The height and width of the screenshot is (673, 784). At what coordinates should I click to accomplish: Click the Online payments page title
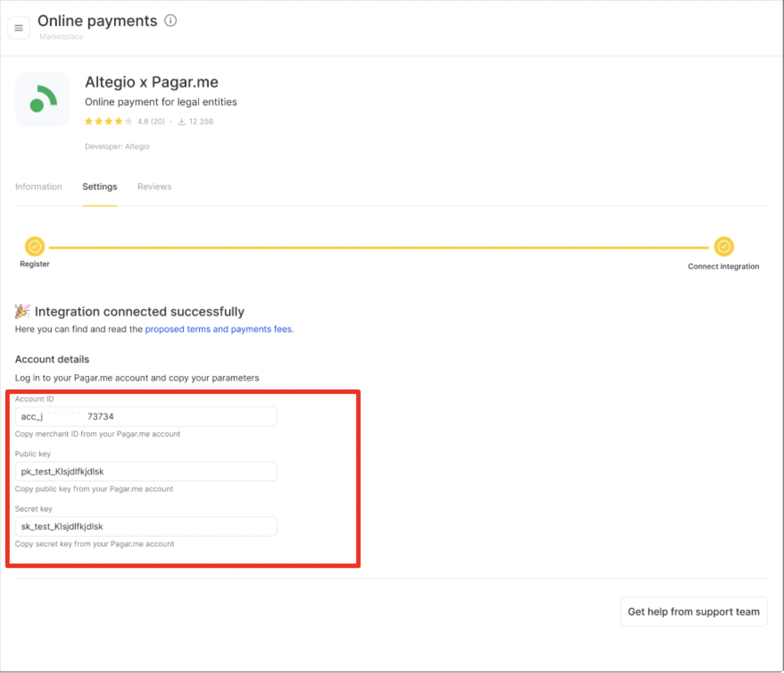pos(97,21)
